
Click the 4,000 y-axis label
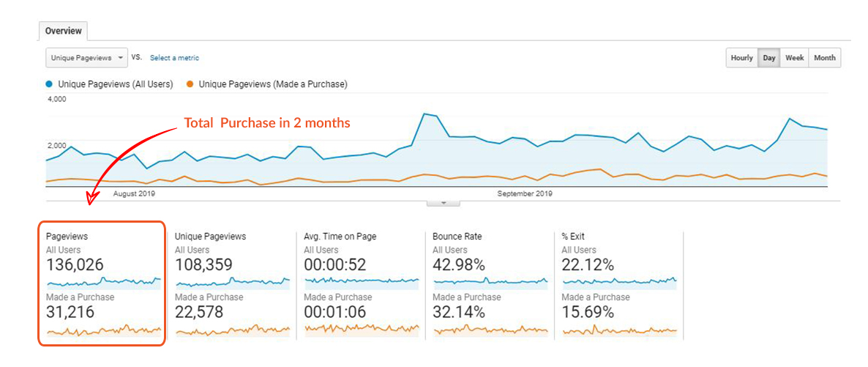[x=56, y=99]
